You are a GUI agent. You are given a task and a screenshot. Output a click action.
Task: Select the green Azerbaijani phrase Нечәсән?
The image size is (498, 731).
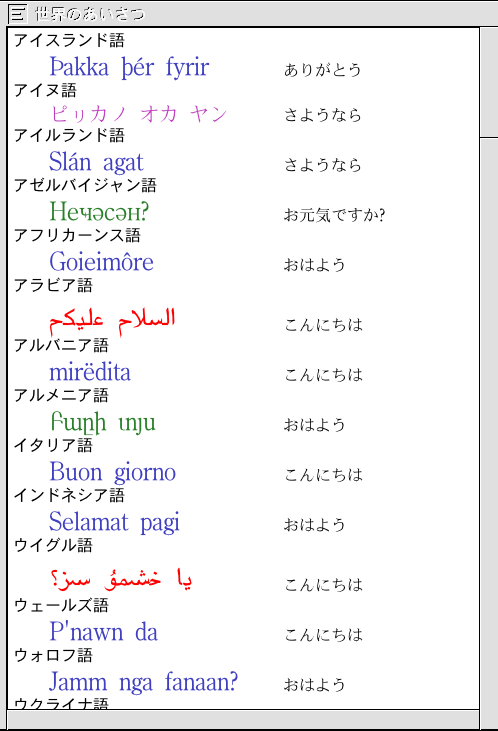coord(99,212)
